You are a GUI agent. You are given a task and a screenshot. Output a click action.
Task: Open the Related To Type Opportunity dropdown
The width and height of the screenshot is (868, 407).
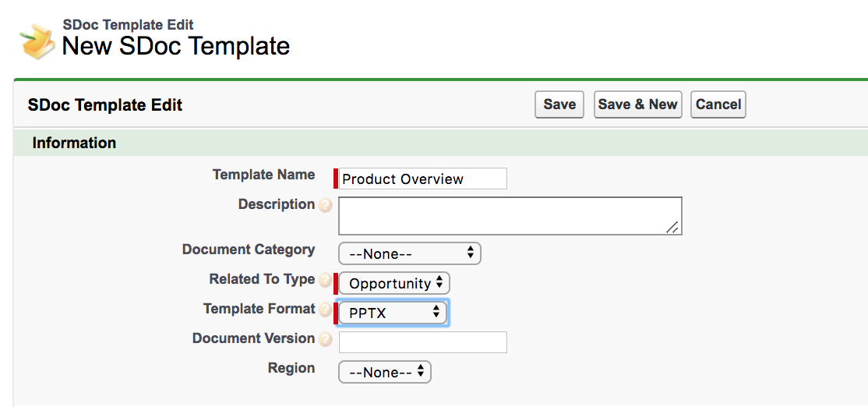[x=394, y=283]
